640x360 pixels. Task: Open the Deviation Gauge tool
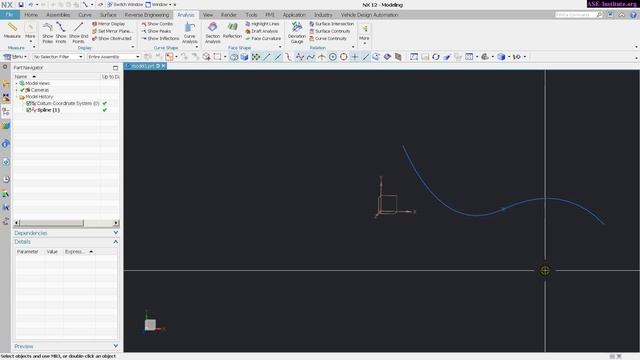tap(297, 33)
